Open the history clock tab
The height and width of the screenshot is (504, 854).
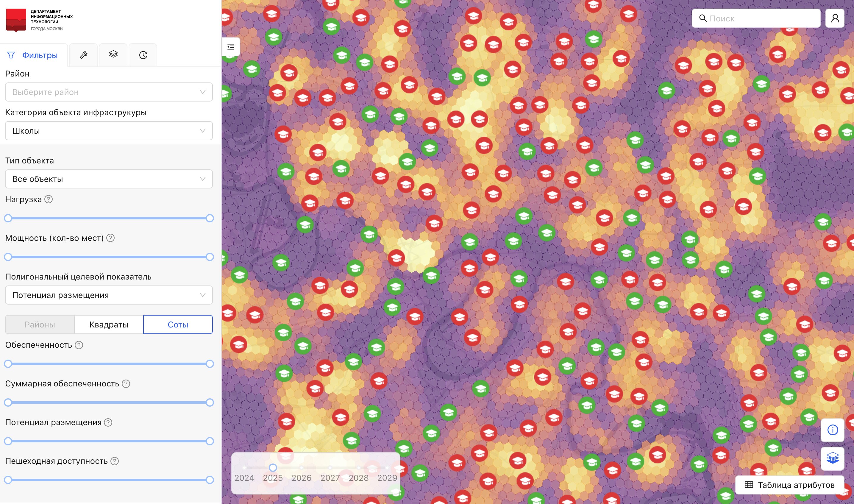pos(143,55)
